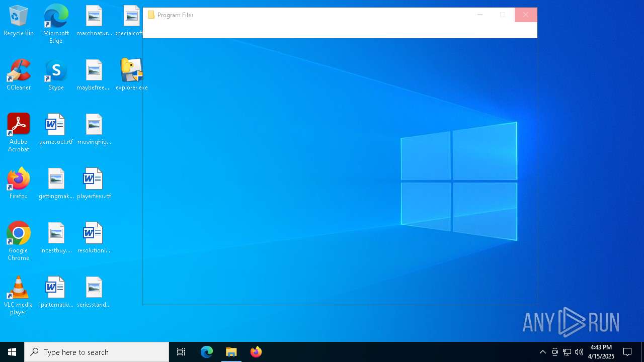The width and height of the screenshot is (644, 362).
Task: Select the maybefree... image file
Action: coord(94,75)
